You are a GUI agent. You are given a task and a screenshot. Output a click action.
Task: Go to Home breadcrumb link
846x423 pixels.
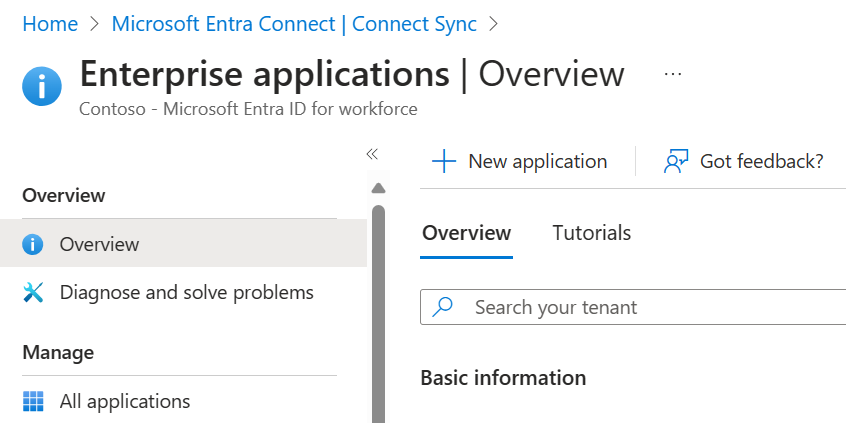pyautogui.click(x=50, y=24)
